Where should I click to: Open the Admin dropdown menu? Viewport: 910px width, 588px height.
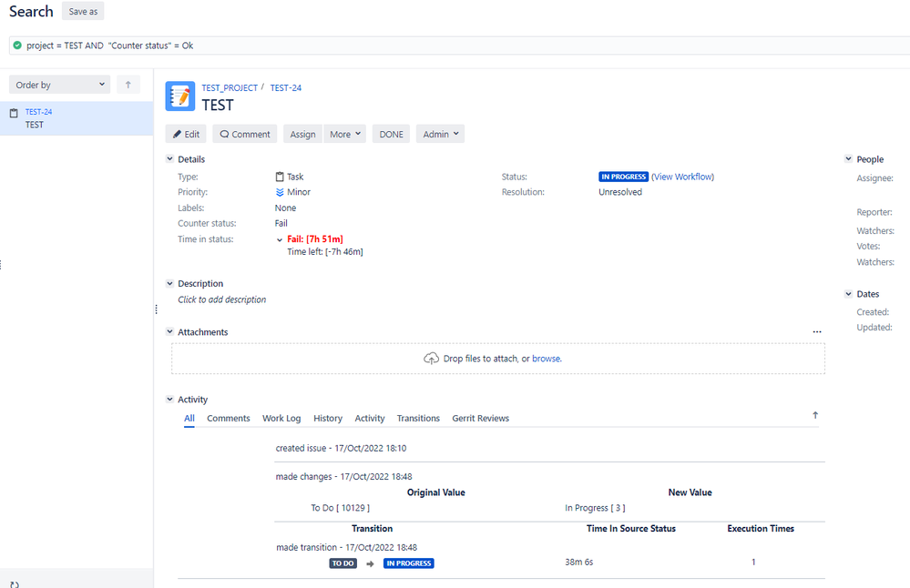(x=440, y=134)
